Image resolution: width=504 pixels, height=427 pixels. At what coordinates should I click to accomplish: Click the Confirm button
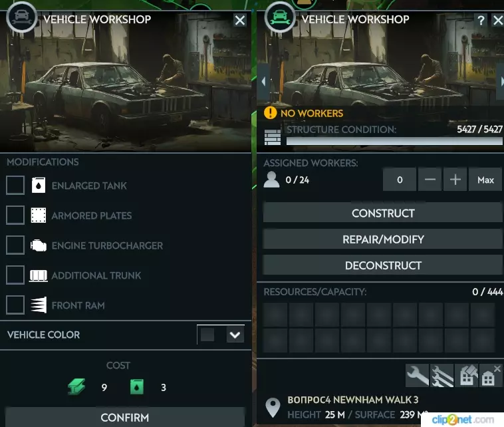[125, 417]
